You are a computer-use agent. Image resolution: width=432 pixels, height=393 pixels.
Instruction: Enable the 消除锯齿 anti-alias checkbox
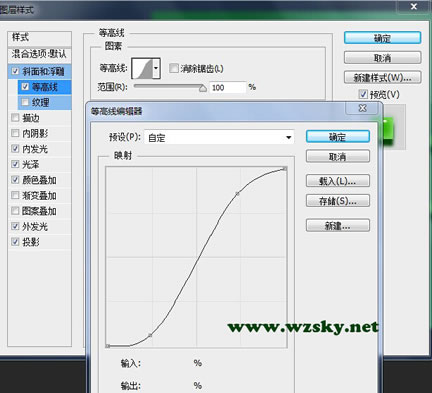[x=174, y=68]
